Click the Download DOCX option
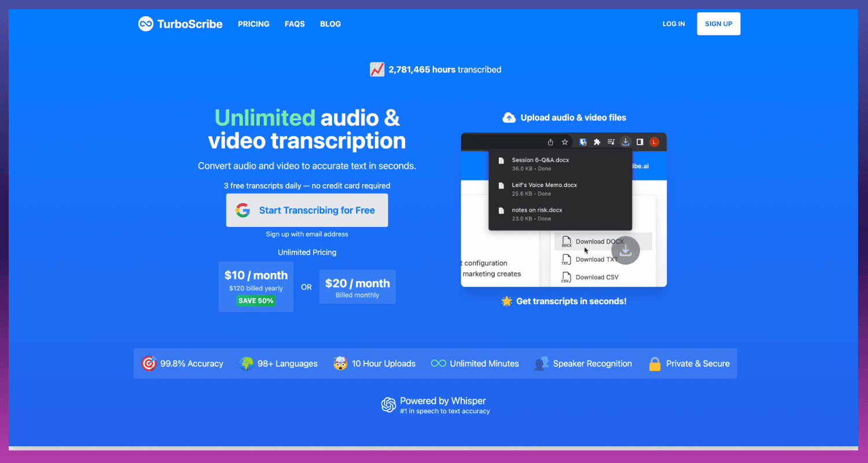 point(599,241)
